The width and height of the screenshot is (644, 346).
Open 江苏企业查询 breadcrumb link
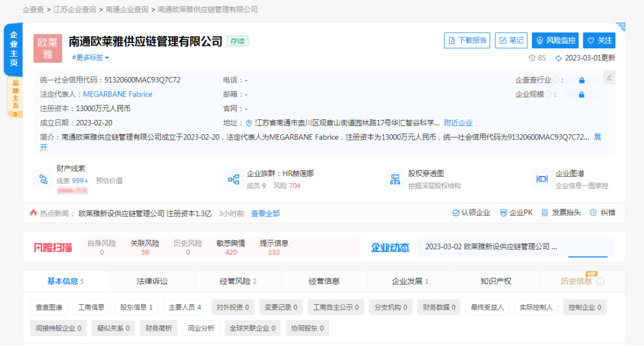point(75,10)
